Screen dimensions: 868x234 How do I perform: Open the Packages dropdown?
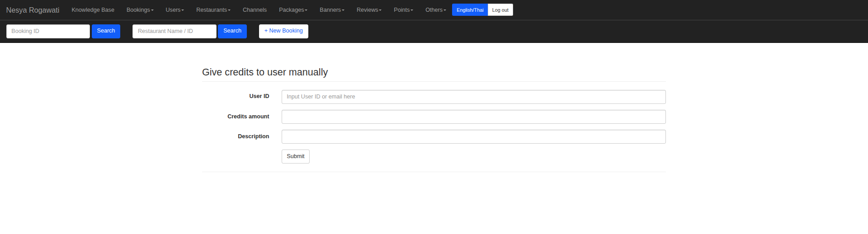coord(293,10)
